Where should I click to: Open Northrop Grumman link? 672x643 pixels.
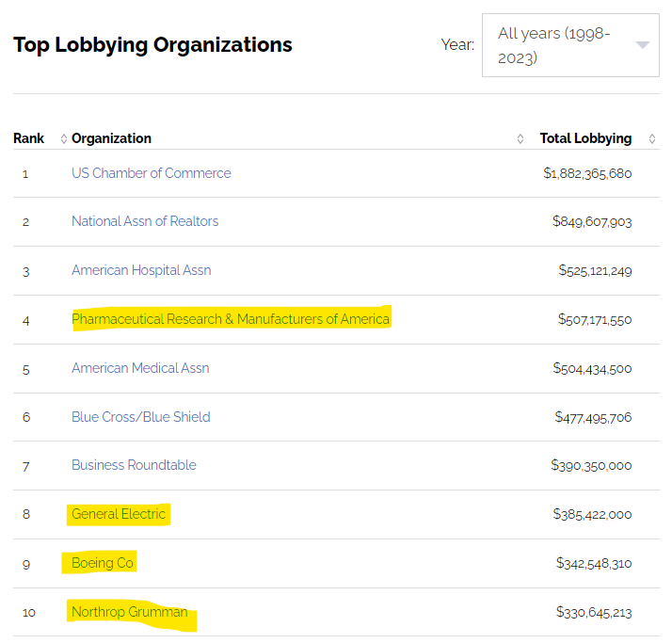pyautogui.click(x=130, y=612)
